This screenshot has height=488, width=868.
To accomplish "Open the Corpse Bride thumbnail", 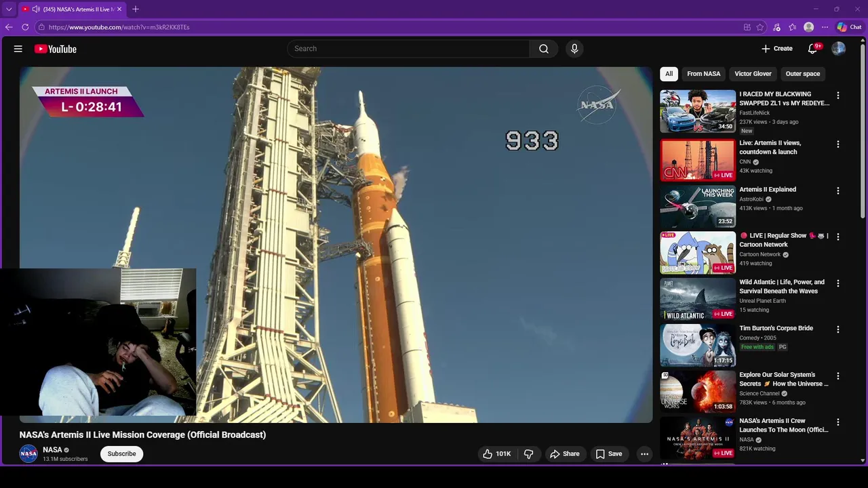I will [x=698, y=345].
